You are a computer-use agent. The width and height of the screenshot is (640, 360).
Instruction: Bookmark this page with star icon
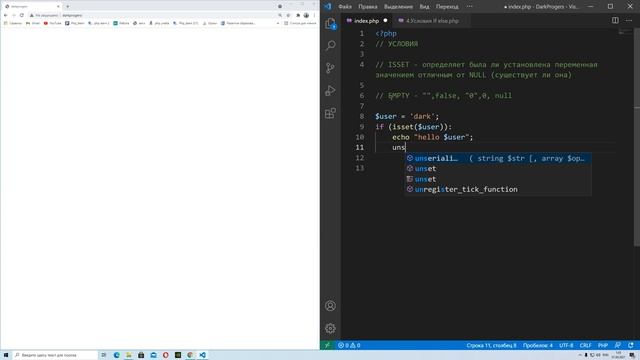[x=288, y=15]
